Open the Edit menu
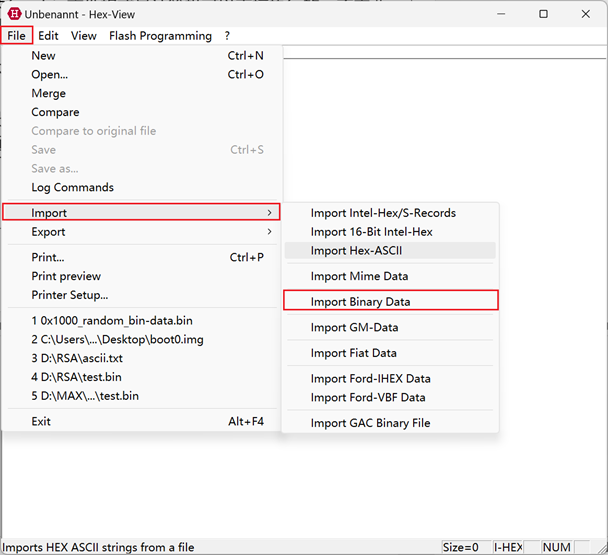 pos(48,36)
